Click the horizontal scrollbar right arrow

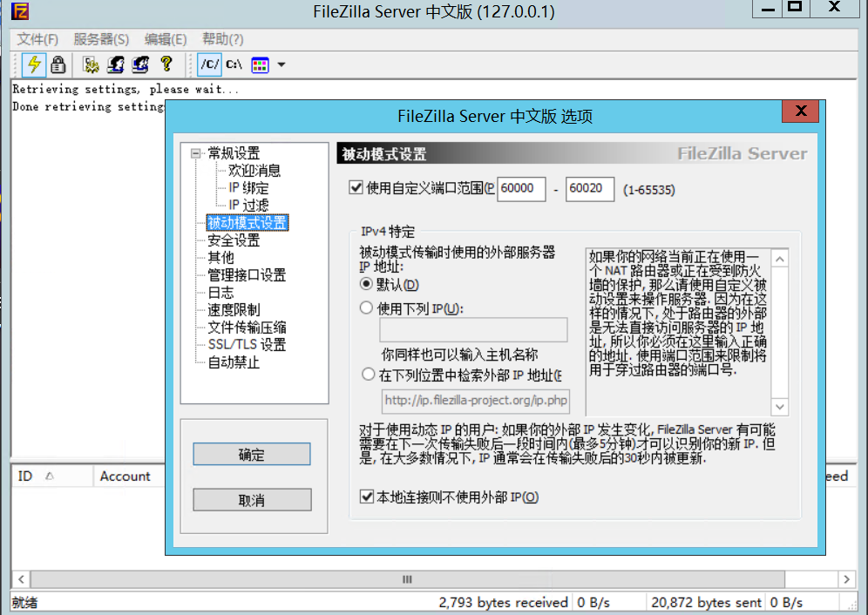[846, 579]
